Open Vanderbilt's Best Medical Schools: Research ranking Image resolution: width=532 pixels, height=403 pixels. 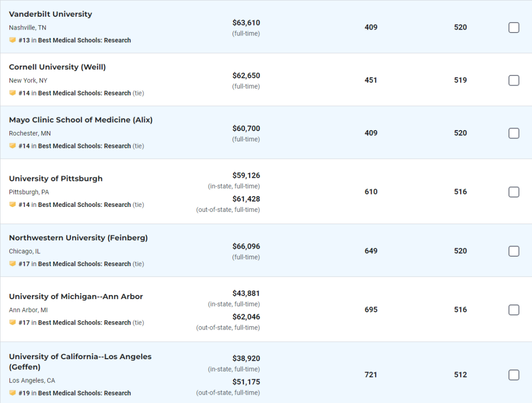coord(84,40)
